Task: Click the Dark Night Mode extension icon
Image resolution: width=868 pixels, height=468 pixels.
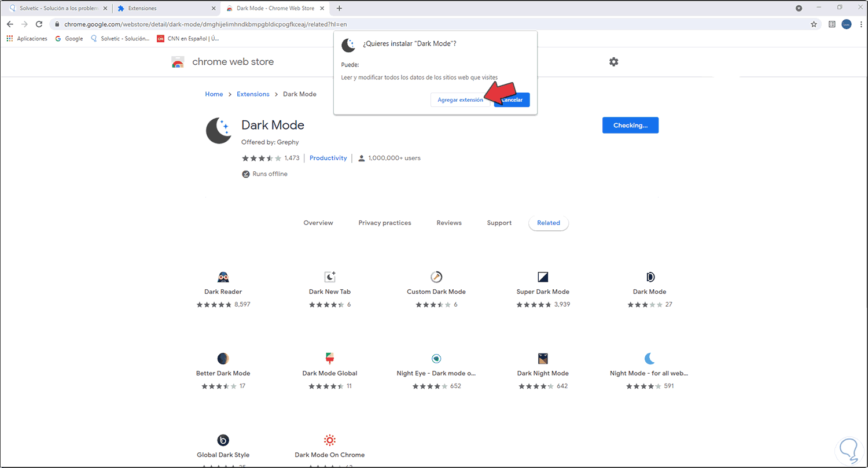Action: pos(543,358)
